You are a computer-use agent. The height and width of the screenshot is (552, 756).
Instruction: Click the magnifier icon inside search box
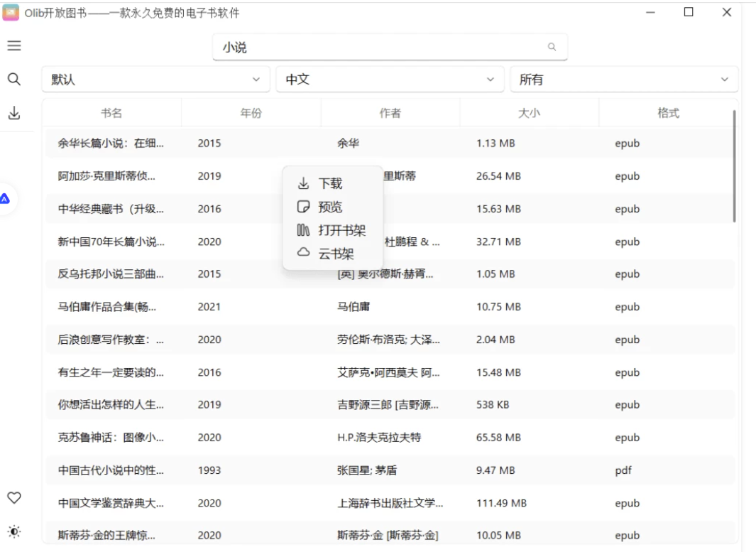pyautogui.click(x=552, y=48)
